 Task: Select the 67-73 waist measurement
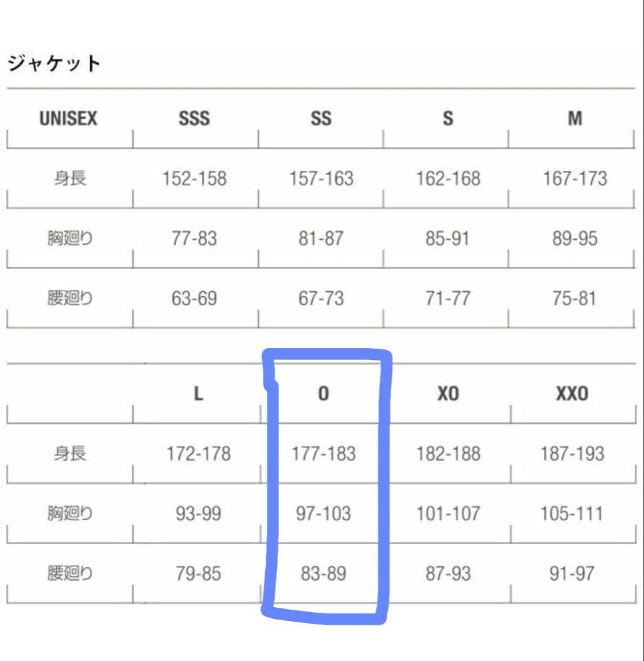(323, 299)
